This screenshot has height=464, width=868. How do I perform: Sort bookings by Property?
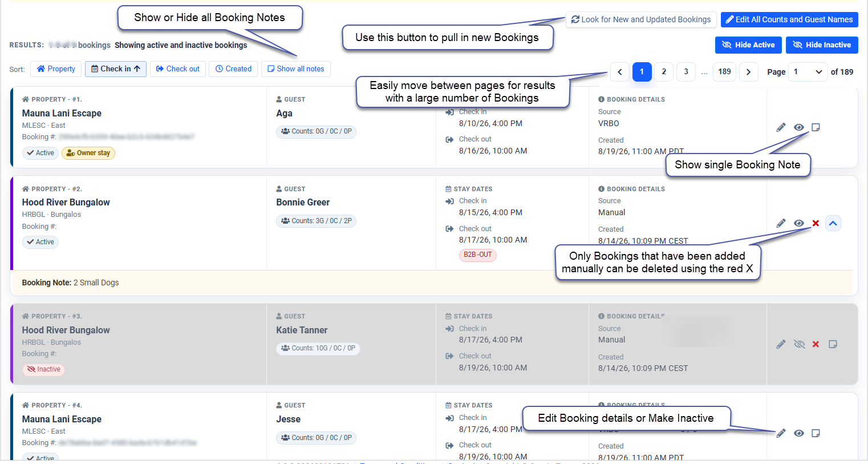(56, 69)
